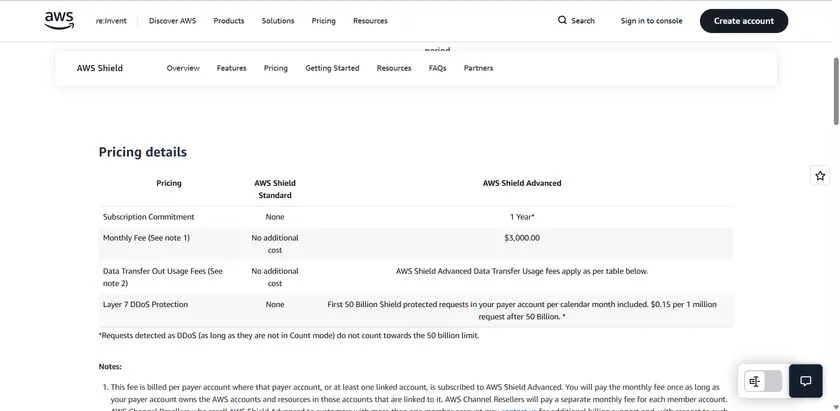Switch to the Overview tab
Viewport: 840px width, 411px height.
(183, 68)
